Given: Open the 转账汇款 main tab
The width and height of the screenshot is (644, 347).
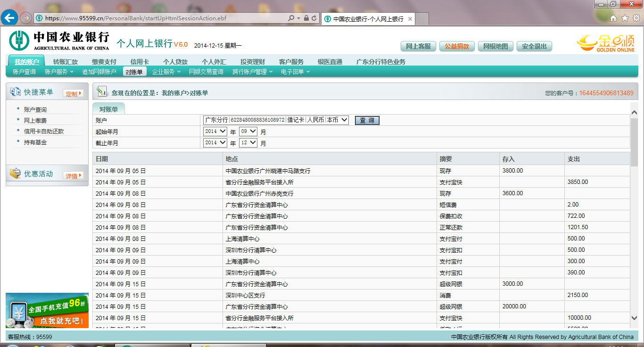Looking at the screenshot, I should pyautogui.click(x=65, y=62).
